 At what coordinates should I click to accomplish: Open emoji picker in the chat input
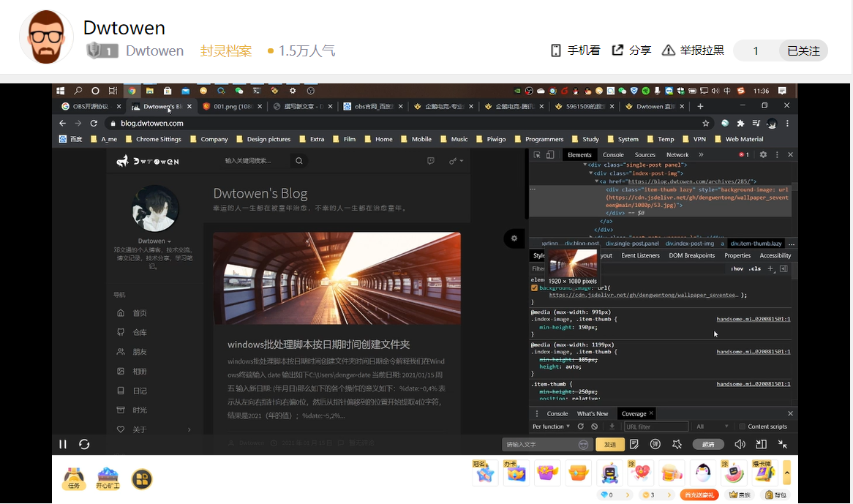(x=583, y=444)
